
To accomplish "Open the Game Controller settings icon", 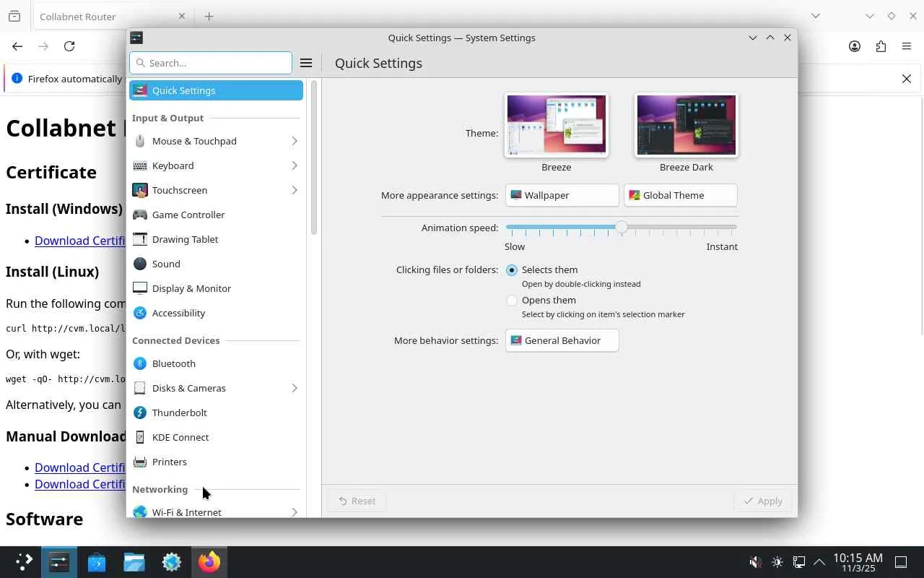I will [x=140, y=215].
